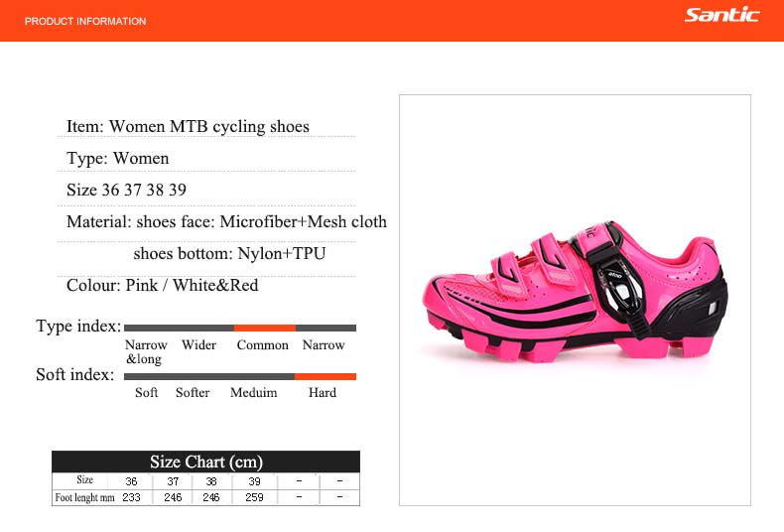Click the 'Meduim' softness label
Screen dimensions: 784x532
click(253, 392)
